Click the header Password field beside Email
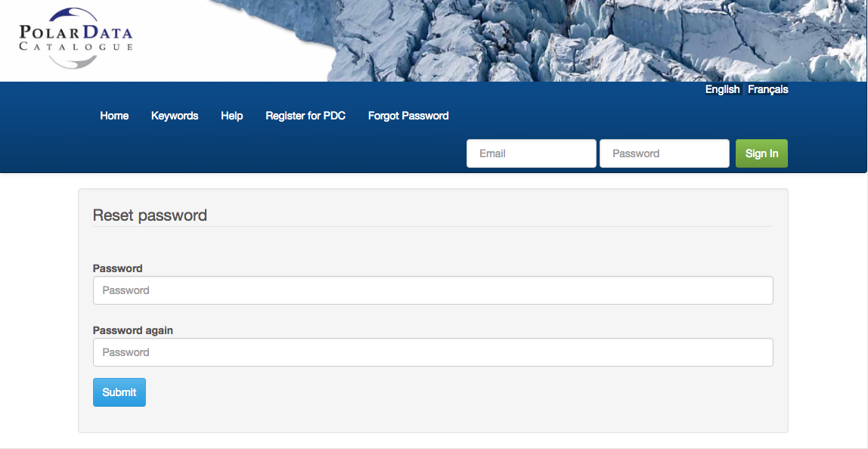 [x=664, y=153]
